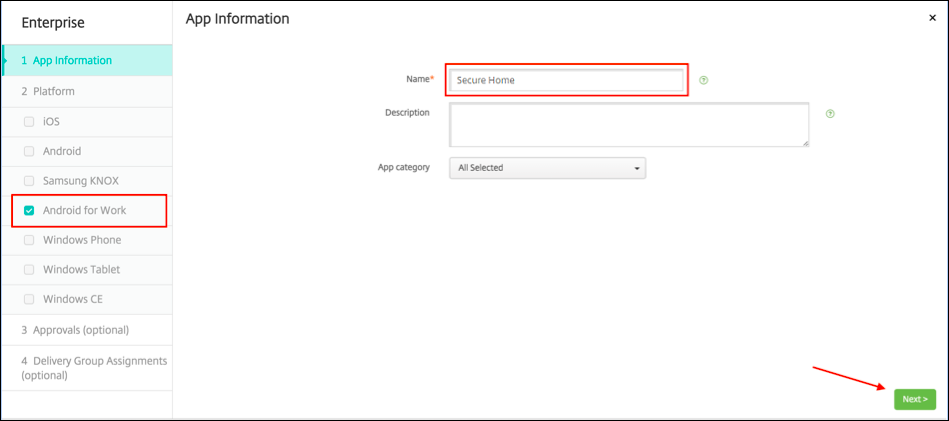The image size is (949, 421).
Task: Enable the iOS platform checkbox
Action: tap(29, 121)
